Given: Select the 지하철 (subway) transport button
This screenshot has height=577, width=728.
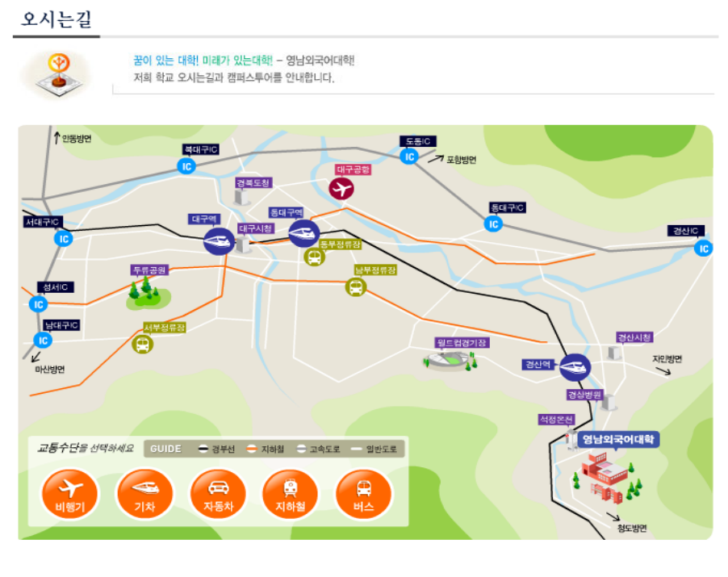Looking at the screenshot, I should pyautogui.click(x=291, y=494).
